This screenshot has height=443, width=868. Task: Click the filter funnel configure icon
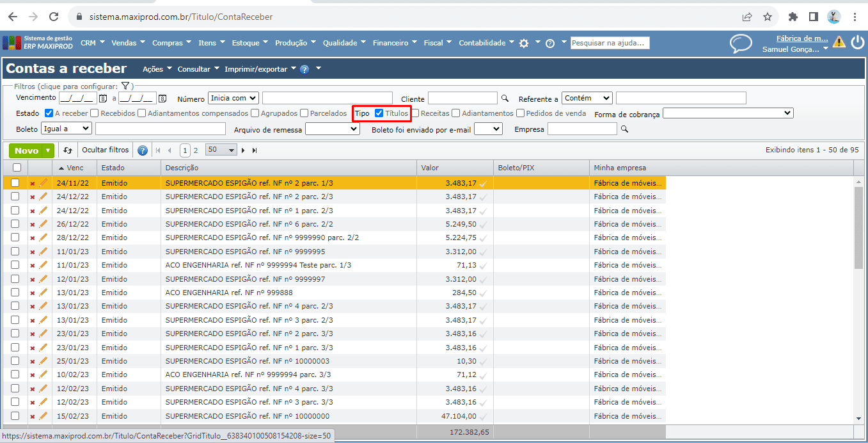tap(125, 86)
